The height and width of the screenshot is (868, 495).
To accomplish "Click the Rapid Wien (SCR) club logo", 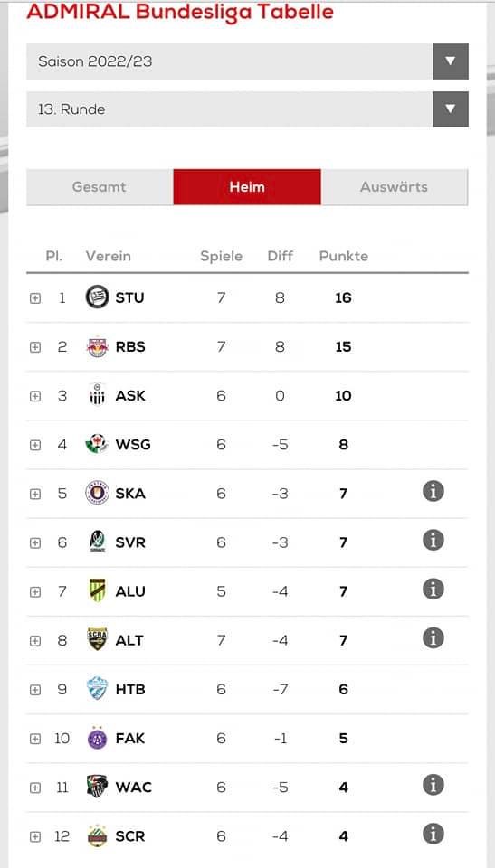I will click(98, 835).
